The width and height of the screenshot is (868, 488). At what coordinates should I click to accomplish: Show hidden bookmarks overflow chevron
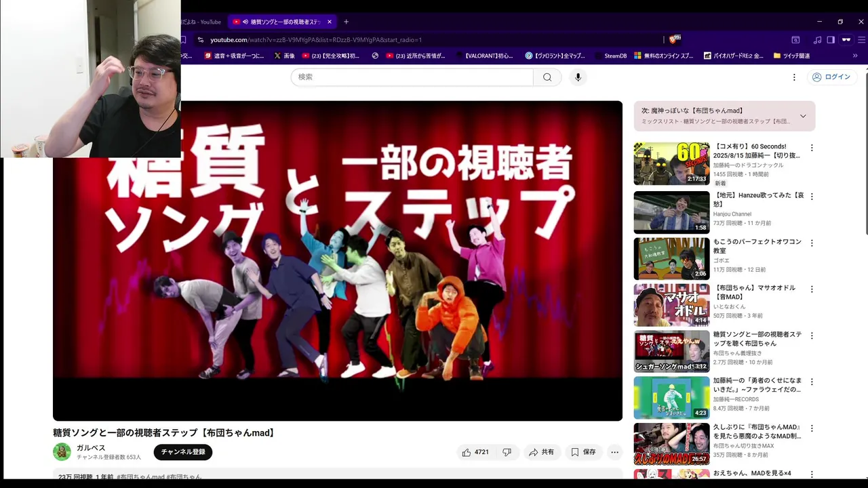pyautogui.click(x=855, y=56)
